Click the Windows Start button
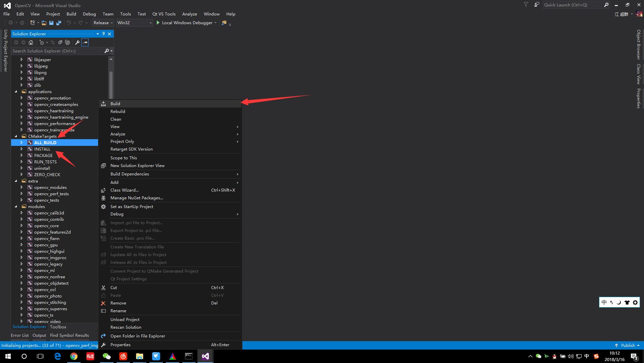The width and height of the screenshot is (644, 363). [x=8, y=356]
